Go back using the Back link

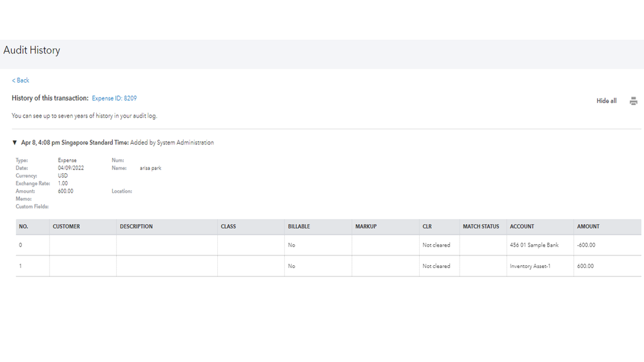click(21, 81)
